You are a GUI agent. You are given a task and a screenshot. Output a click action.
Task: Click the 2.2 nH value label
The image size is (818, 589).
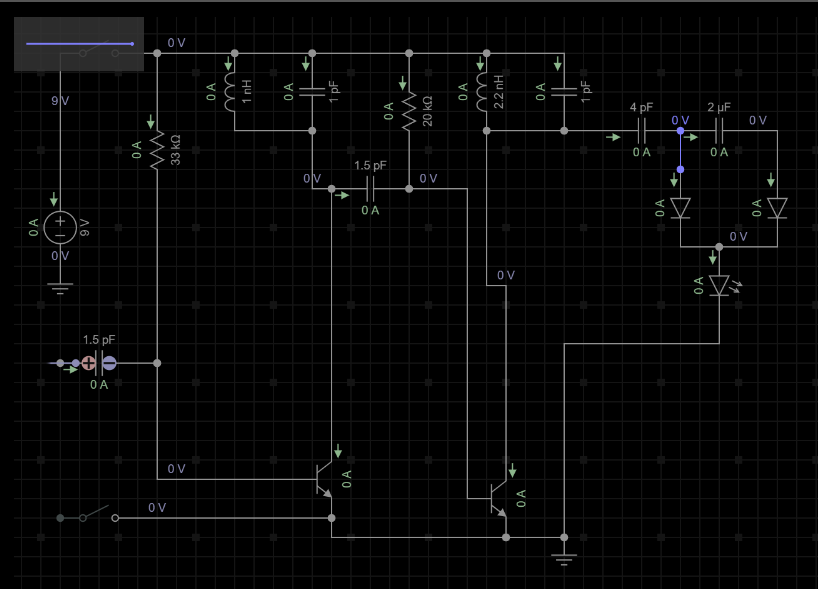[499, 92]
